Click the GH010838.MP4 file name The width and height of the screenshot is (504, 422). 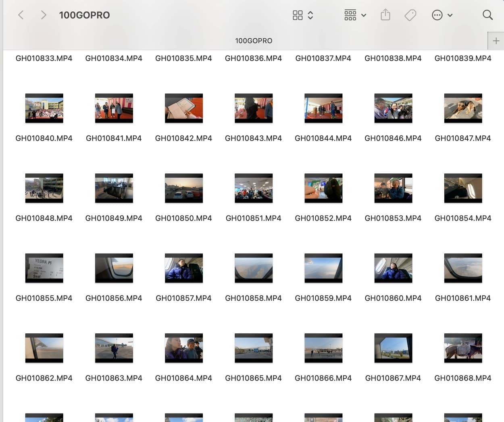[393, 58]
